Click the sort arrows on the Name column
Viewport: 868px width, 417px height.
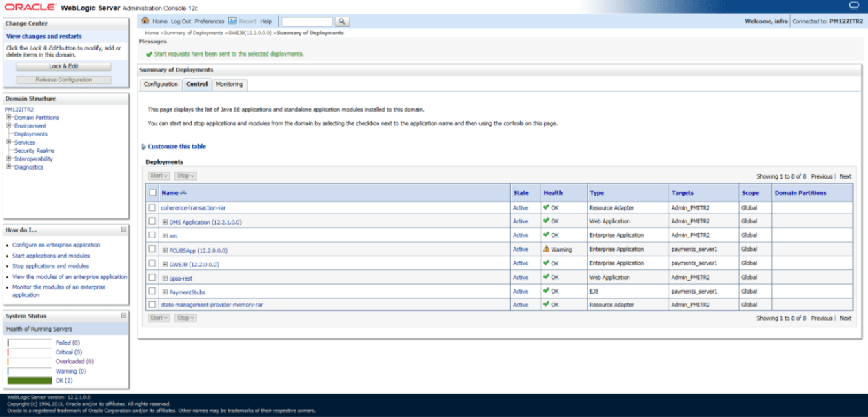183,192
